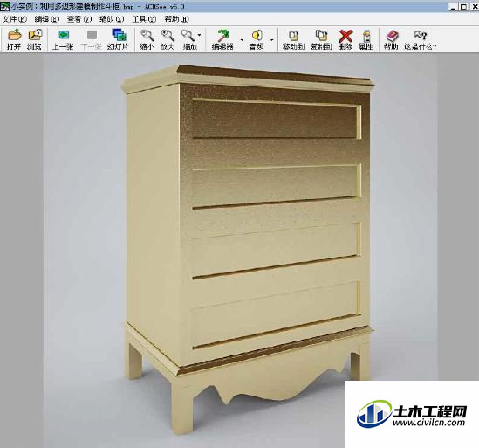Click the 复制到 copy-to icon
Screen dimensions: 479x448
click(321, 39)
